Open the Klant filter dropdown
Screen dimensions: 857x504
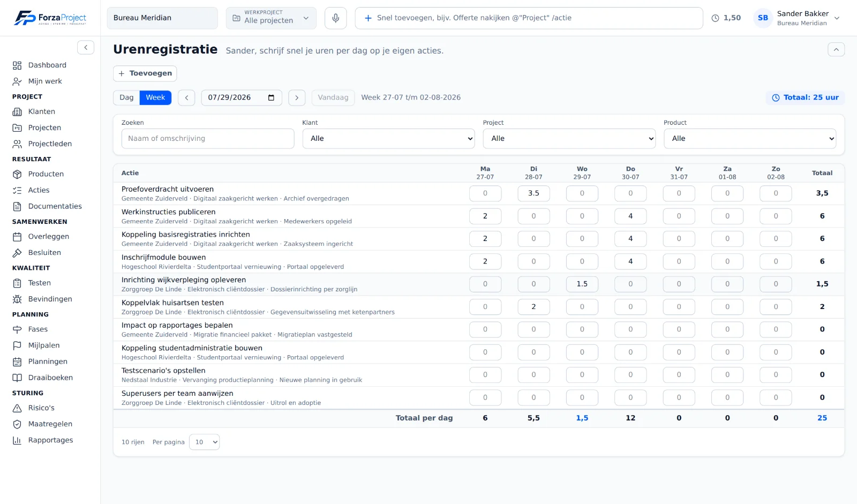pos(388,139)
